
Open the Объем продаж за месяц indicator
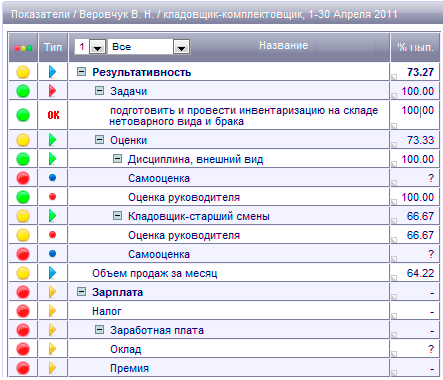coord(155,273)
